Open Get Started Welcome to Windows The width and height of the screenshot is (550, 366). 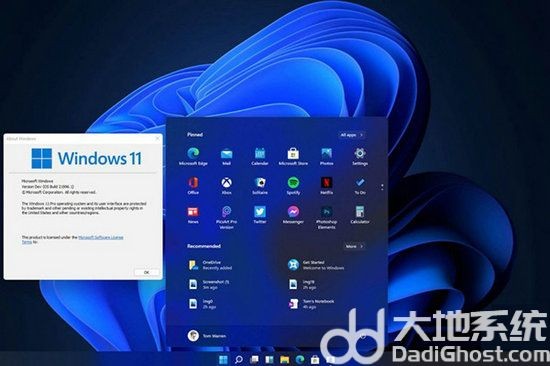316,265
